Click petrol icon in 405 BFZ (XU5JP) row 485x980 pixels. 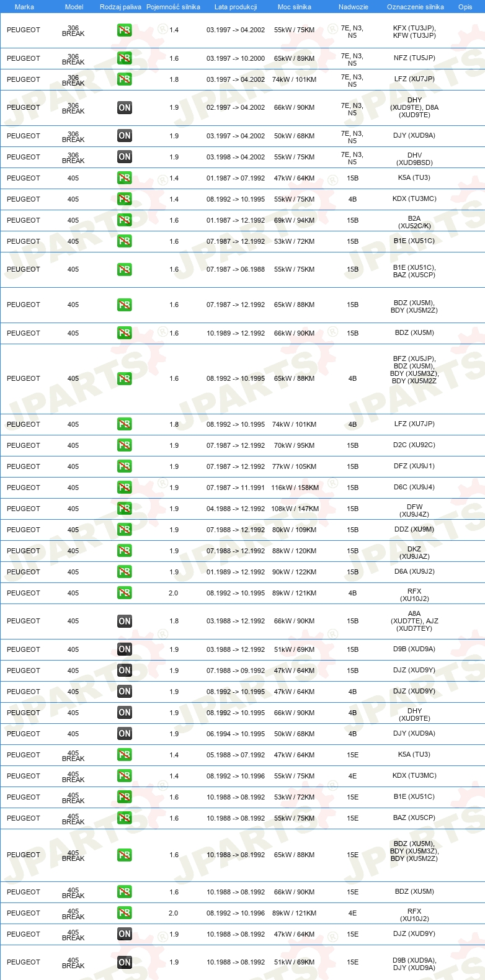pyautogui.click(x=125, y=378)
